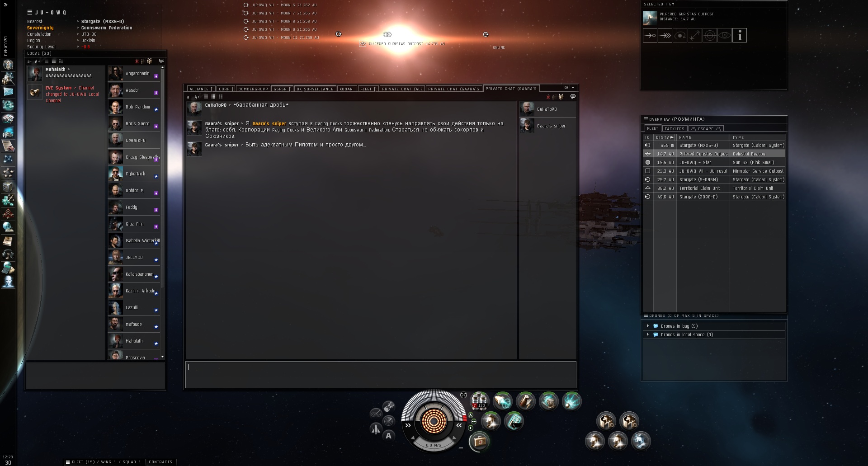Click the Pilfered Guristas Outpost bracket in space
Image resolution: width=868 pixels, height=466 pixels.
tap(362, 44)
